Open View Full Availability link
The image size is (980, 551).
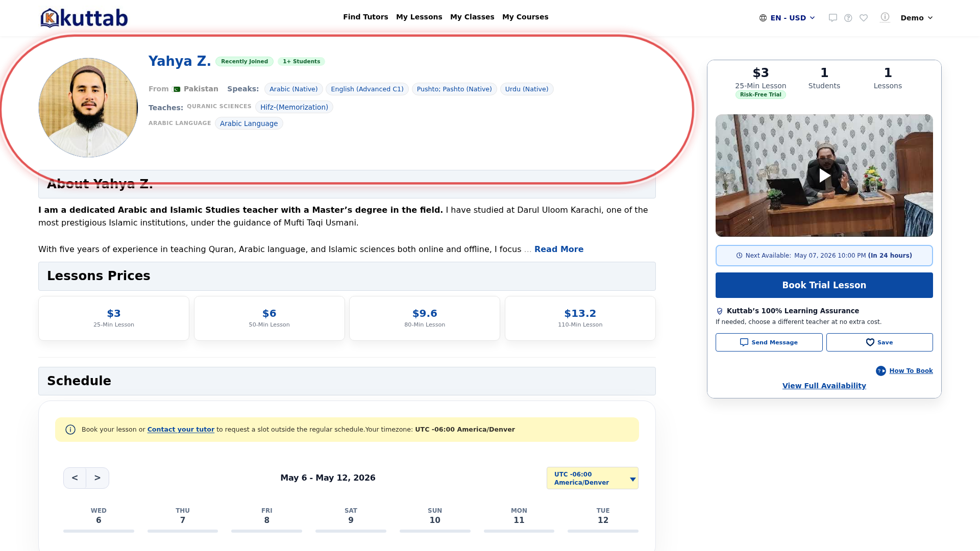824,386
